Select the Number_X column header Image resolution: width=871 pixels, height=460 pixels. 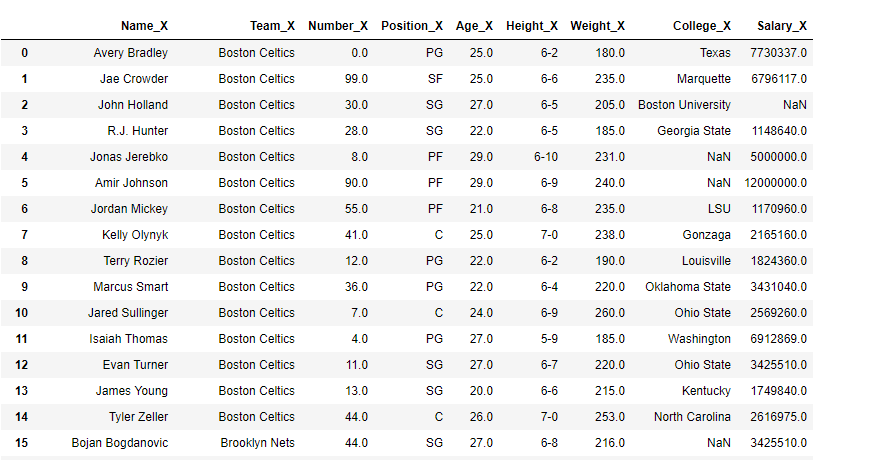click(338, 26)
